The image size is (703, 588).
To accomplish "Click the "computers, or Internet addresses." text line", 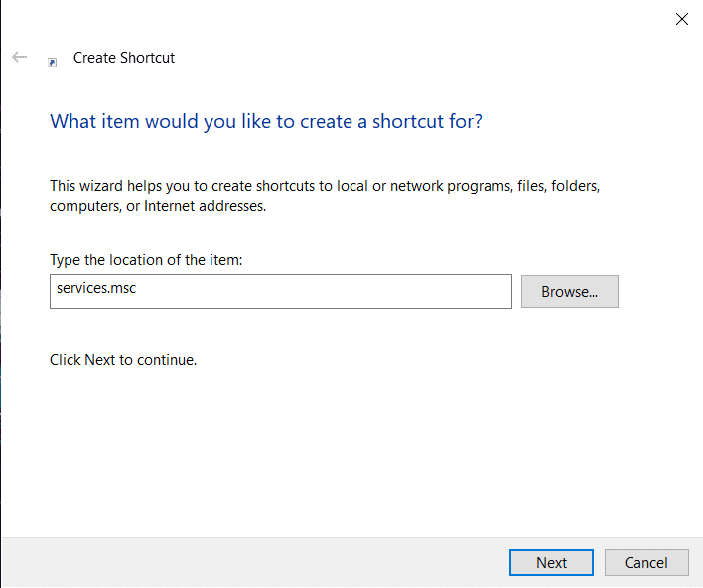I will (158, 207).
